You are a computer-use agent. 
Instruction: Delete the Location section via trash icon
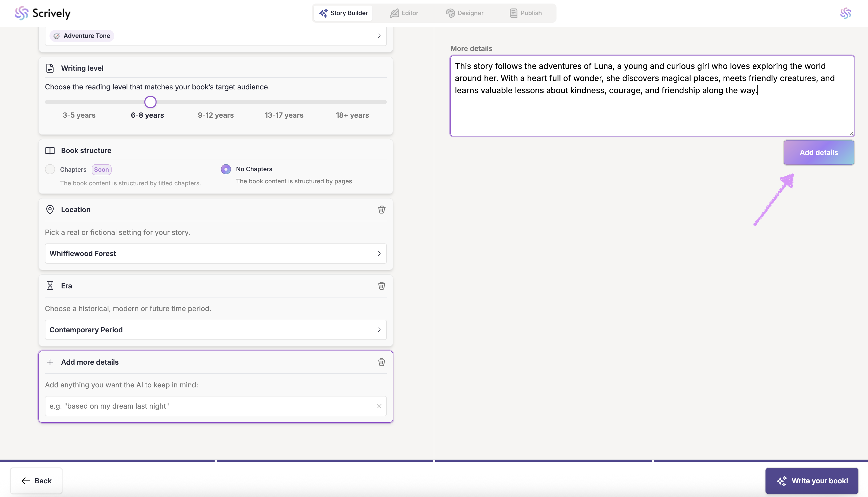pyautogui.click(x=381, y=210)
